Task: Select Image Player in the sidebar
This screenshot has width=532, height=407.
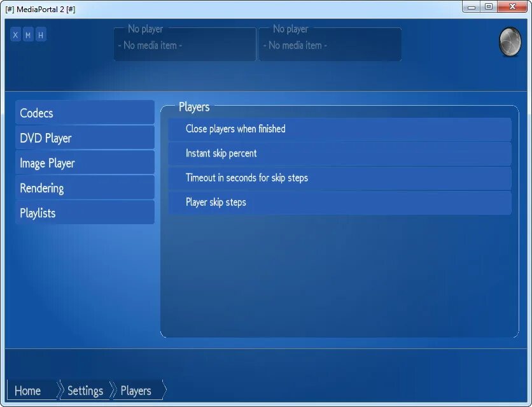Action: pos(85,162)
